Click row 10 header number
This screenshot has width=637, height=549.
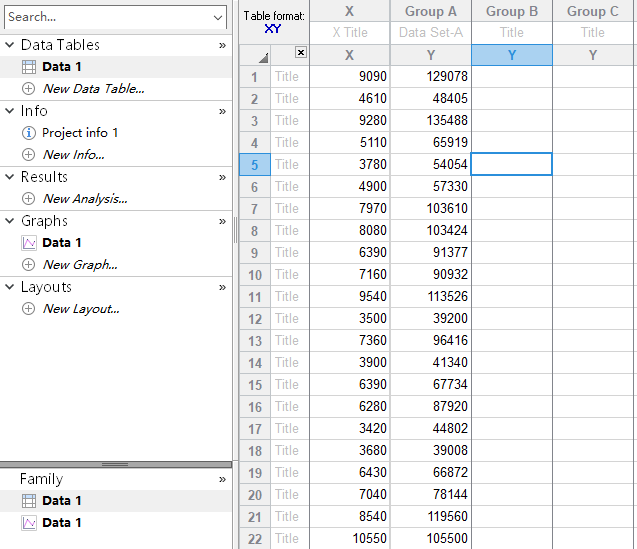point(254,275)
